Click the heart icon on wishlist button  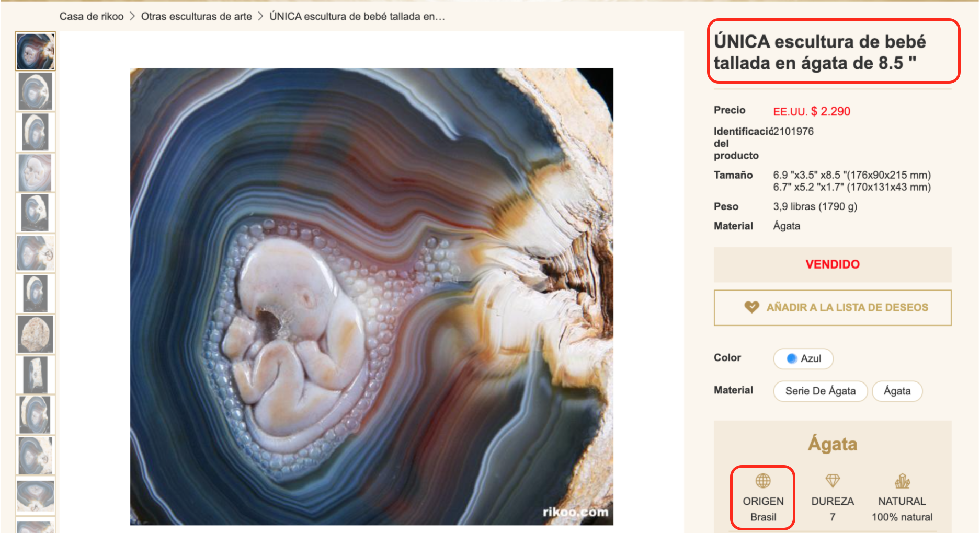(751, 307)
